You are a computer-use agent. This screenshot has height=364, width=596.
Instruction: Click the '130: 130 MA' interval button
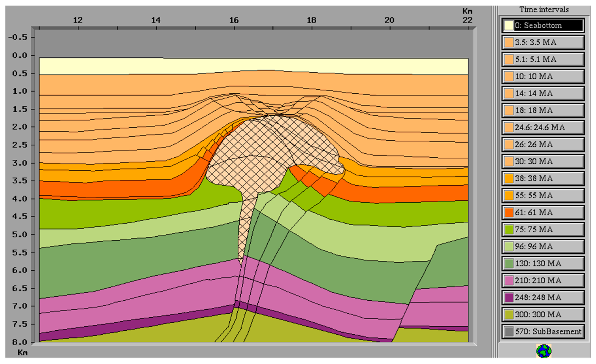[x=543, y=263]
